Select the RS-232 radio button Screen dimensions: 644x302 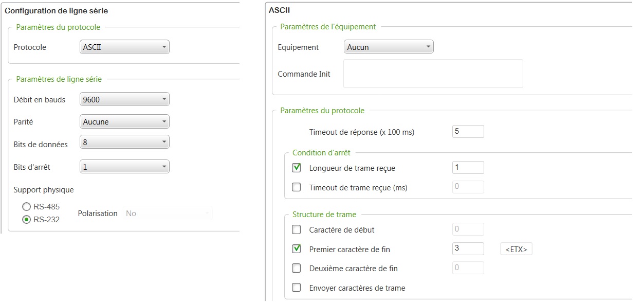[26, 219]
